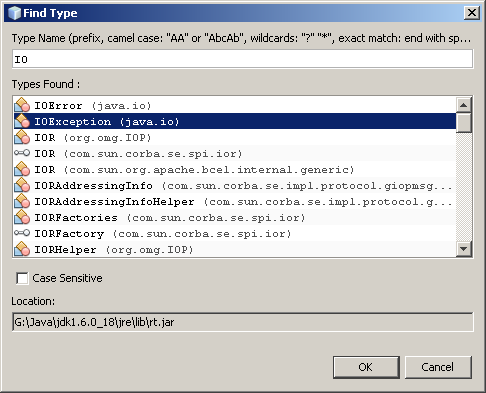
Task: Select IORHelper (org.omg.IOP) entry
Action: [x=235, y=249]
